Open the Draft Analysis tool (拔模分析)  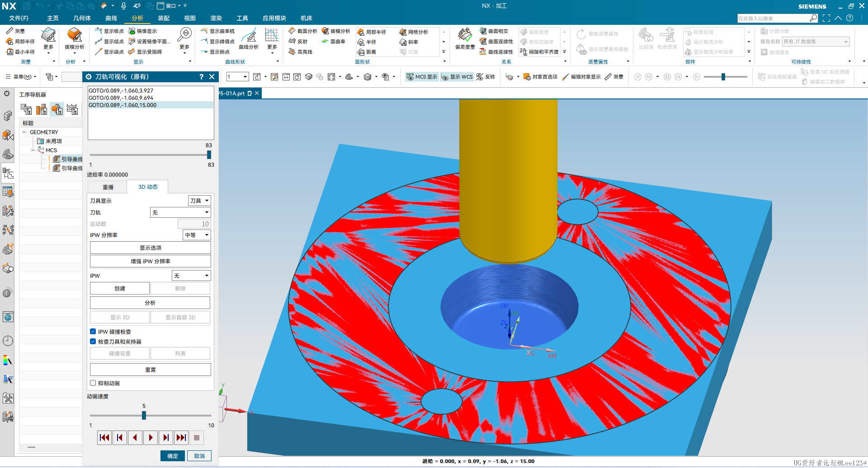pyautogui.click(x=75, y=38)
